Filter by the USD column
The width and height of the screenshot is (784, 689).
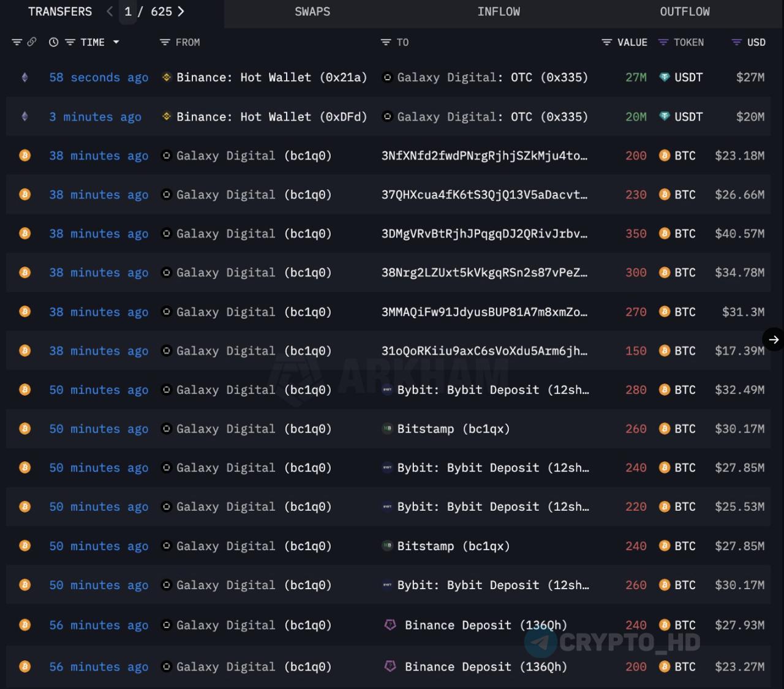pyautogui.click(x=736, y=42)
